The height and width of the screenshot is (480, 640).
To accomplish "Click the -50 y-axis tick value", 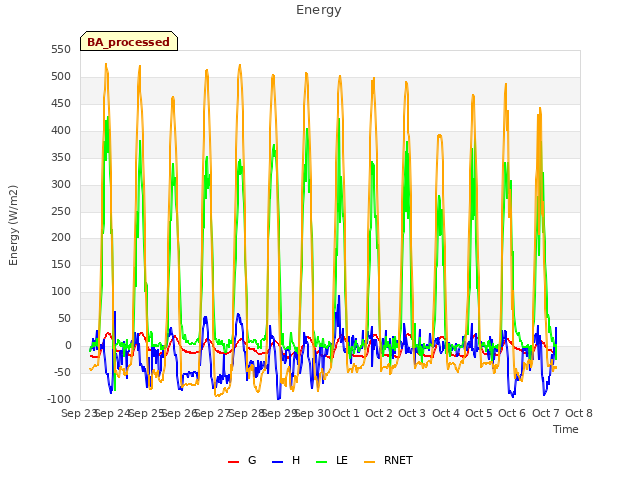I will coord(60,372).
